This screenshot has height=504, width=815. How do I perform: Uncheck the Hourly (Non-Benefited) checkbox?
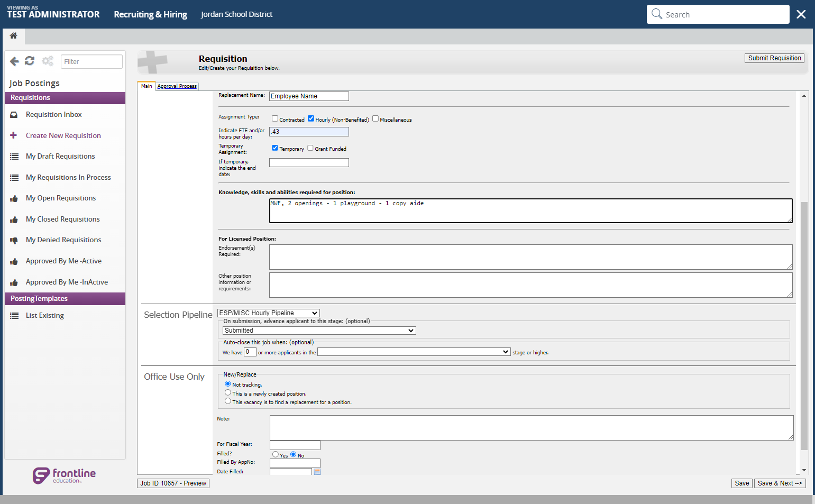pyautogui.click(x=311, y=118)
